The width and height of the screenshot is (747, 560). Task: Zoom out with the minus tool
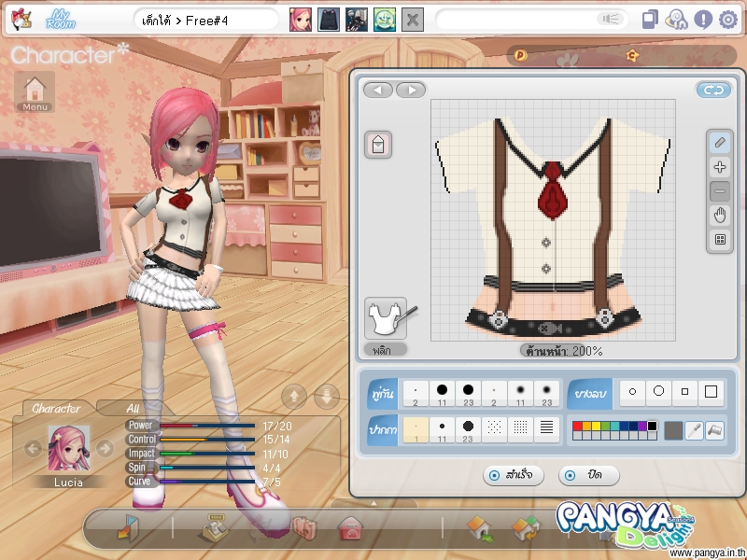(x=720, y=191)
